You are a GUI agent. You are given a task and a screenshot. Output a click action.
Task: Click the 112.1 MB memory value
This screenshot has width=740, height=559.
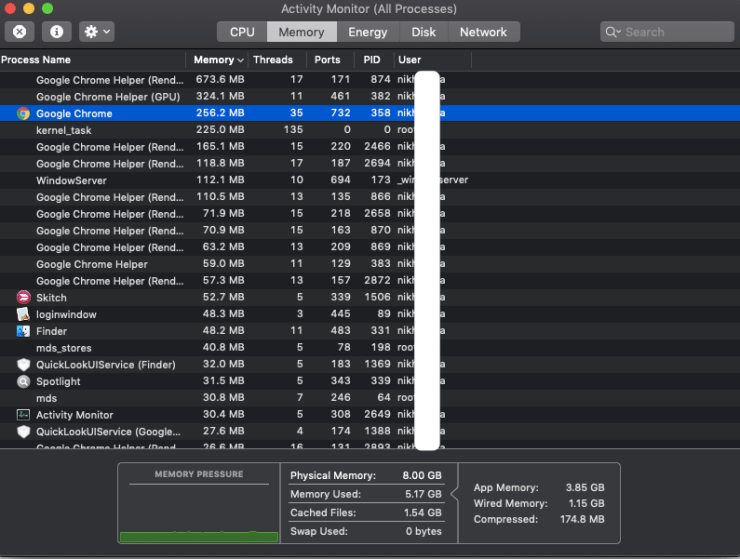point(220,180)
